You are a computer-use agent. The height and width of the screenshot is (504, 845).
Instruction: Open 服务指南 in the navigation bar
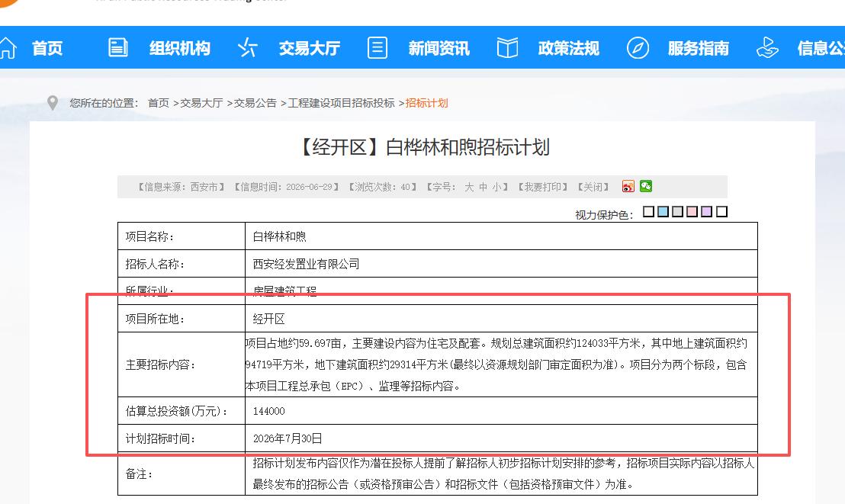point(698,48)
